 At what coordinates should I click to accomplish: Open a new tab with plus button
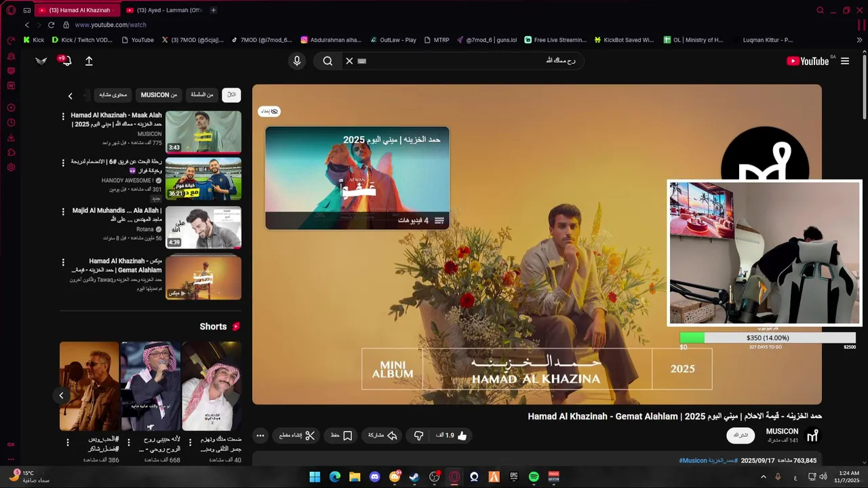[213, 10]
